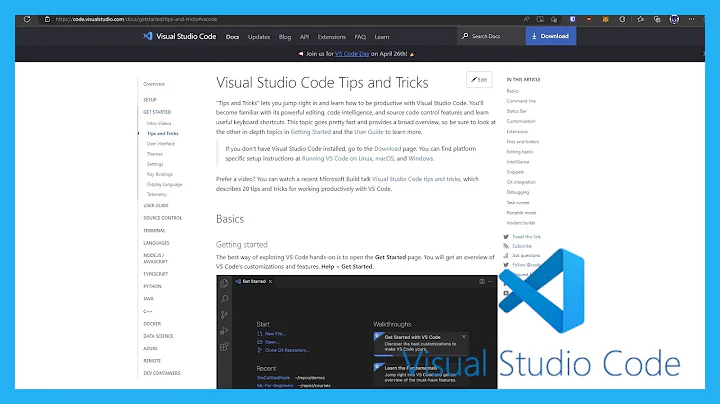The image size is (720, 404).
Task: Expand the LANGUAGES sidebar section
Action: click(x=156, y=243)
